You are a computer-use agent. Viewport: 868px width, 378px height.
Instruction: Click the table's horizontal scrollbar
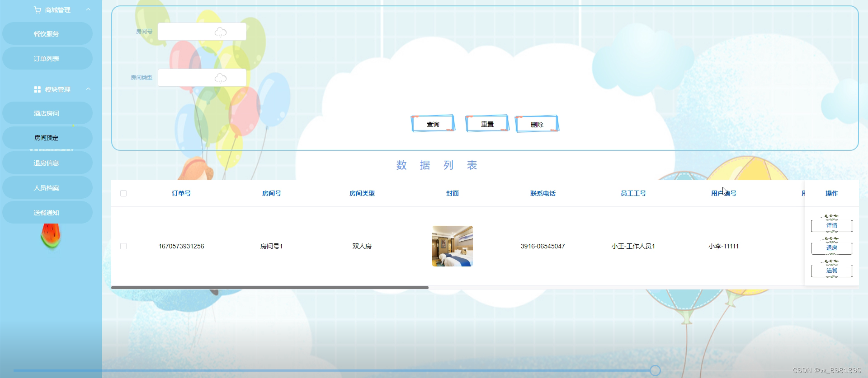pos(270,287)
